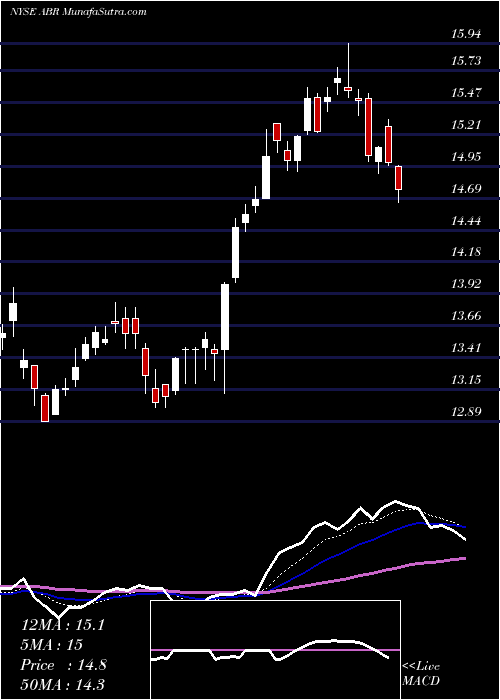The width and height of the screenshot is (500, 700).
Task: Click the 15.21 price axis label
Action: pos(466,125)
